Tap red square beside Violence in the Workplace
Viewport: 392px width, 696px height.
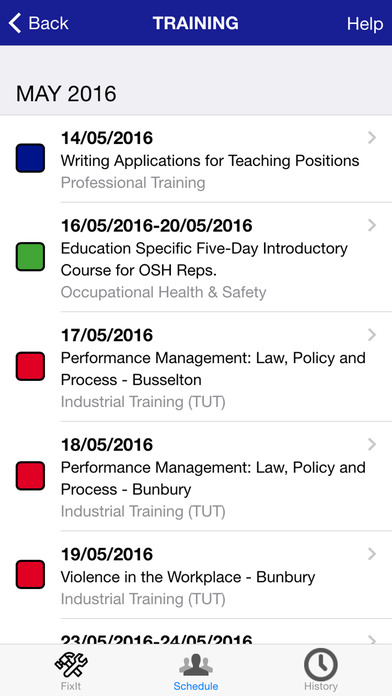pos(30,574)
